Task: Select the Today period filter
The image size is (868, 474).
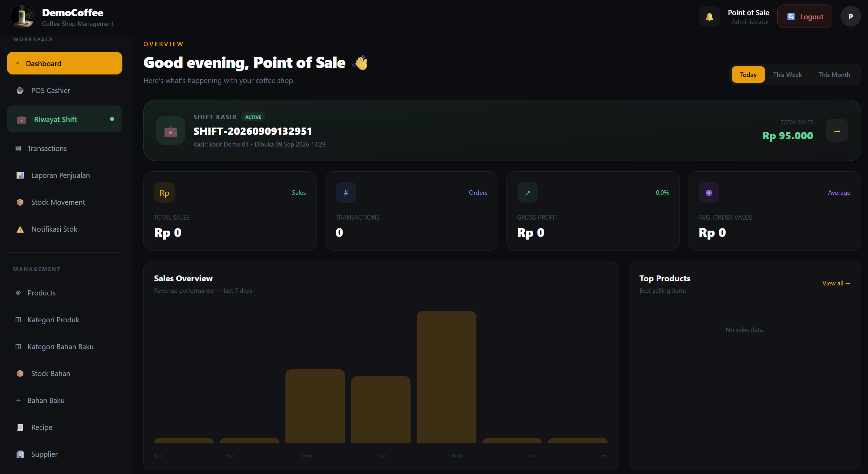Action: coord(748,74)
